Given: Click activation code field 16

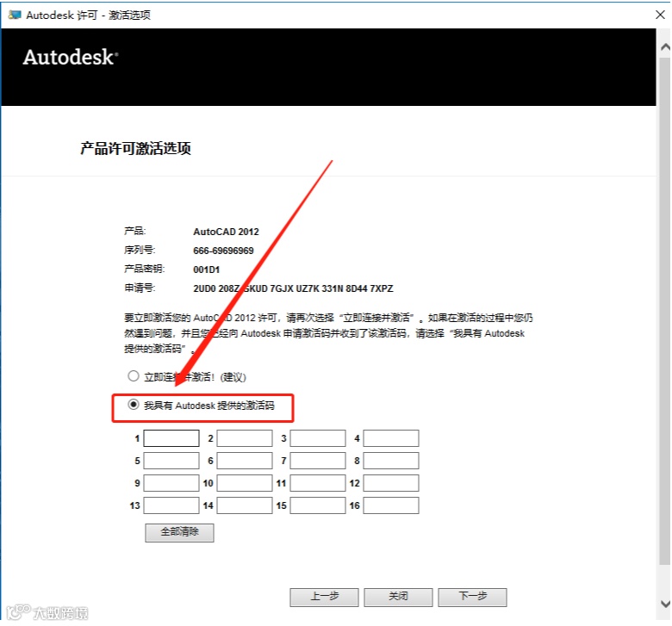Looking at the screenshot, I should [391, 505].
